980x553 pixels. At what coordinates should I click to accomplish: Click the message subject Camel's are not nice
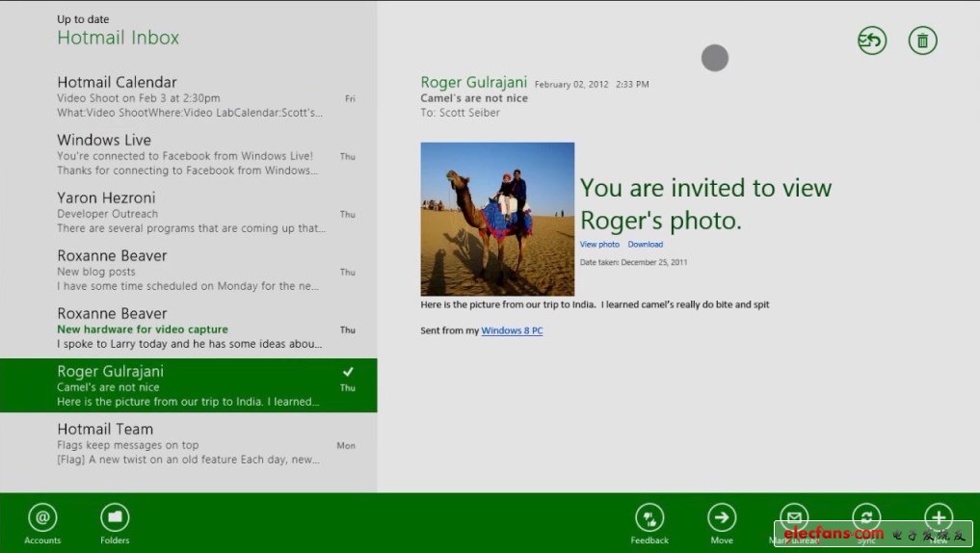(x=474, y=98)
